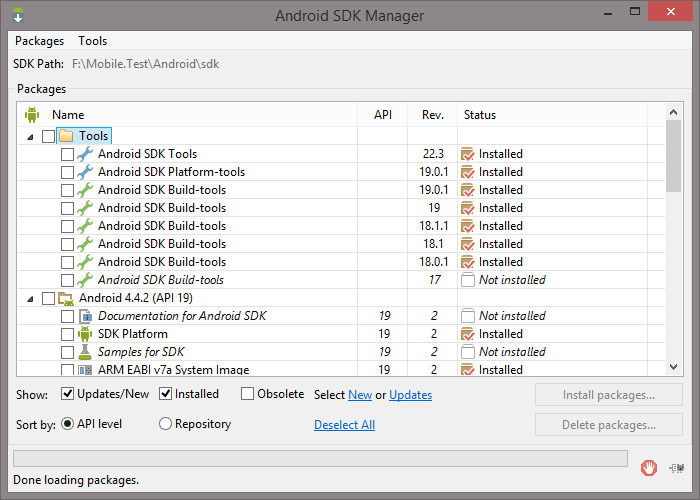Viewport: 700px width, 500px height.
Task: Click the Rev. column header
Action: pos(433,115)
